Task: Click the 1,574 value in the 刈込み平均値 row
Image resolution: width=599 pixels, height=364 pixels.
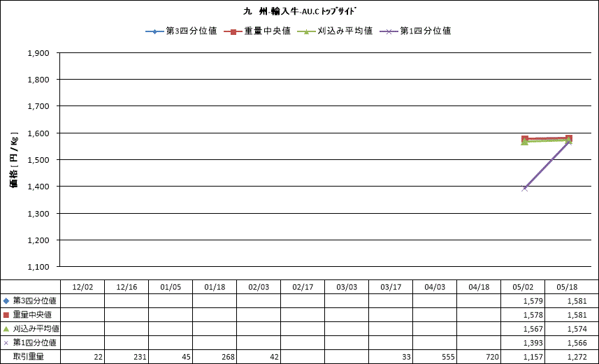Action: coord(577,329)
